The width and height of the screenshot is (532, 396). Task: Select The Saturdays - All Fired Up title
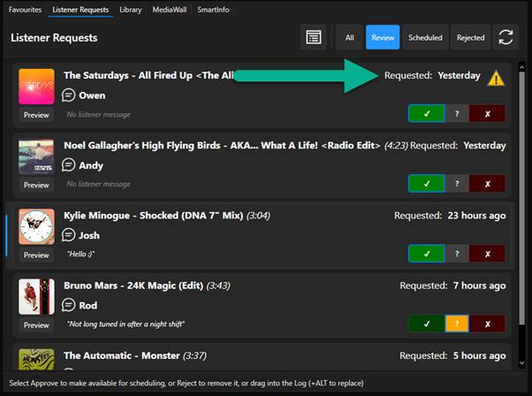(148, 75)
